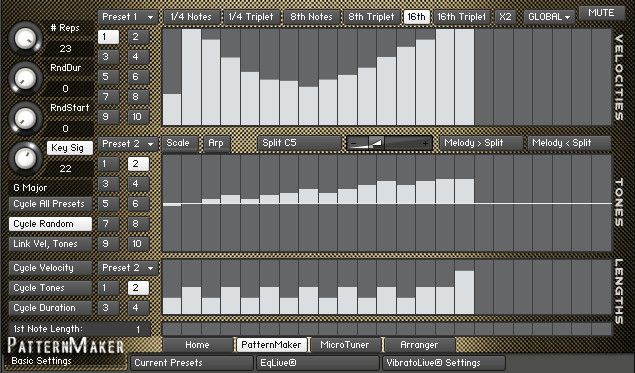Enable Link Vel, Tones
635x373 pixels.
50,244
